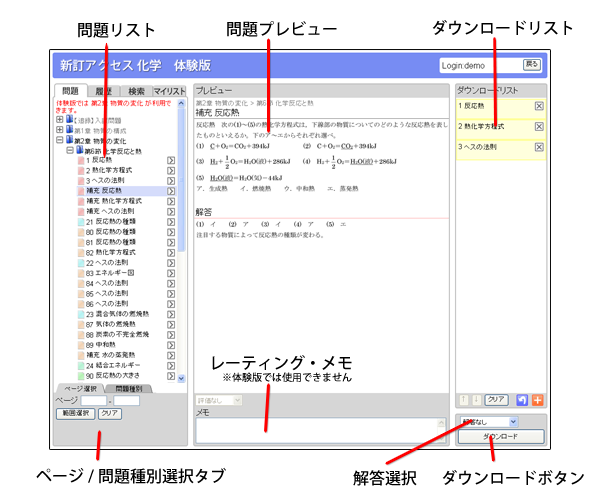Screen dimensions: 600x500
Task: Click the green page icon of 90 反応熱の大きさ
Action: pyautogui.click(x=81, y=376)
